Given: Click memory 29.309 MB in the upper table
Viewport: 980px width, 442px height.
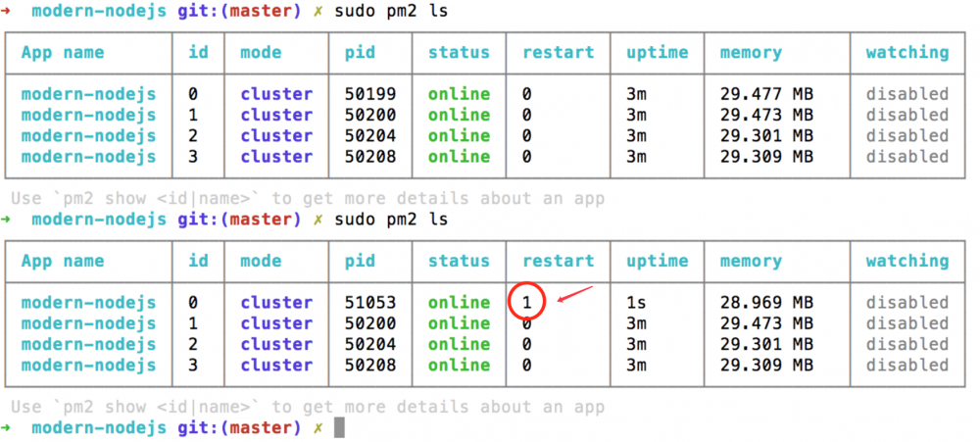Looking at the screenshot, I should [x=766, y=156].
